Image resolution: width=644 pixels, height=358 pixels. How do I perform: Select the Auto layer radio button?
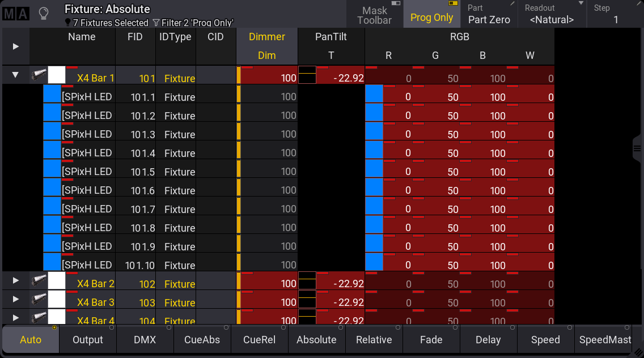tap(31, 339)
